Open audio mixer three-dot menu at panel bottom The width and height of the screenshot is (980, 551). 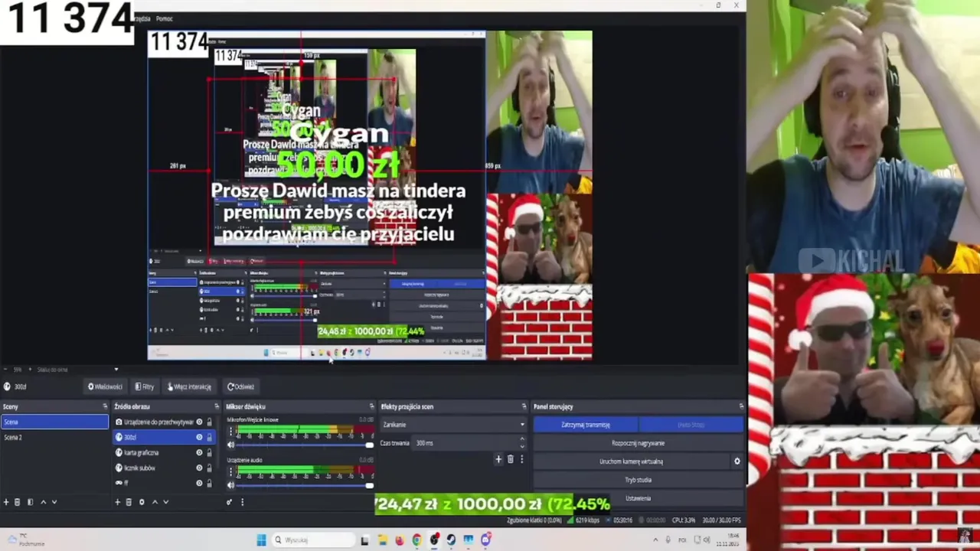242,502
